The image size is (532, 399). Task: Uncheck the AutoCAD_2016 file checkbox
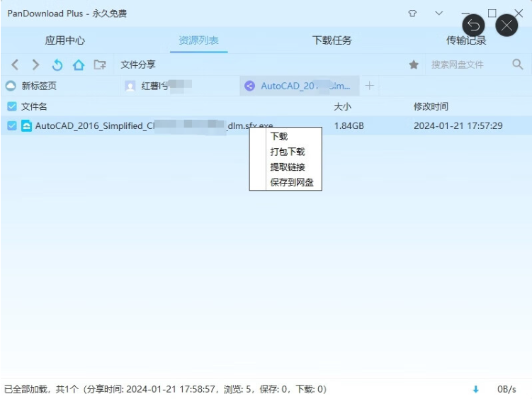[x=12, y=125]
